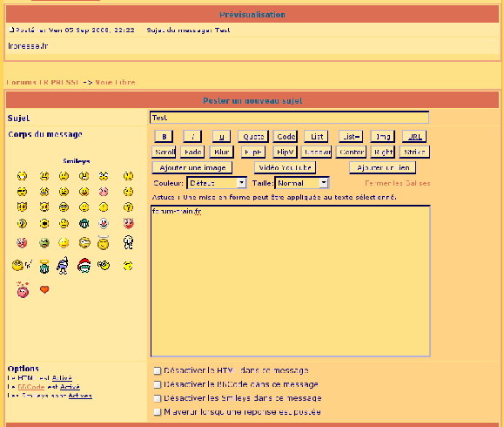Insert the sunglasses cool smiley
Viewport: 504px width, 427px height.
[22, 192]
